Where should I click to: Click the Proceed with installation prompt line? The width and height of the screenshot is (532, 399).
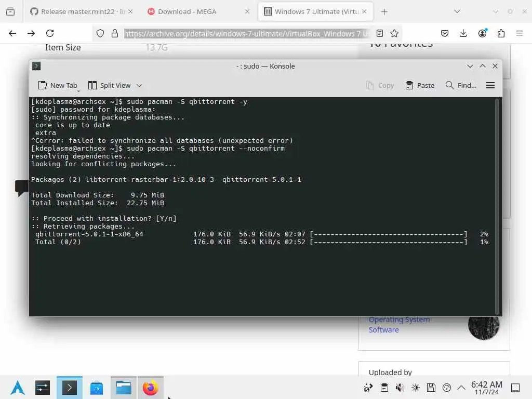point(104,219)
